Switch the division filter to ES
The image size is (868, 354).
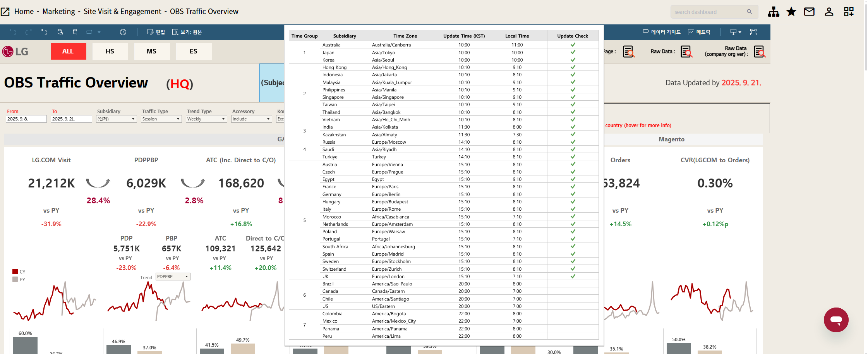194,51
